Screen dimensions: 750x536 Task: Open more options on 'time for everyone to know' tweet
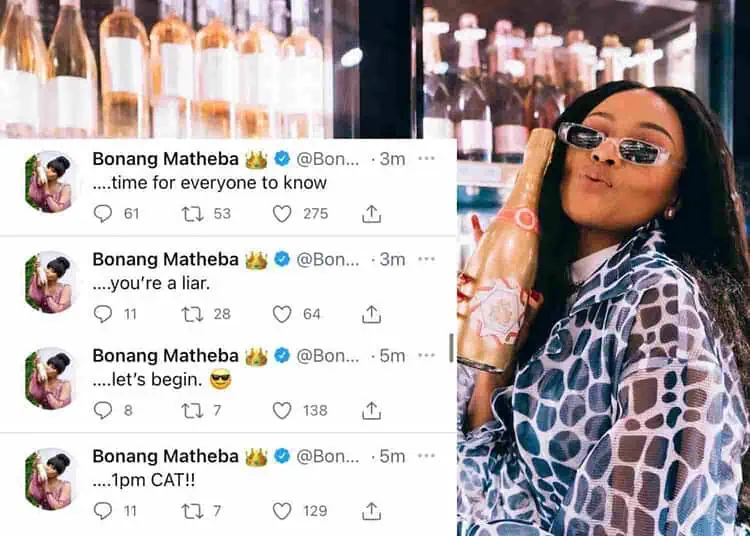tap(426, 158)
